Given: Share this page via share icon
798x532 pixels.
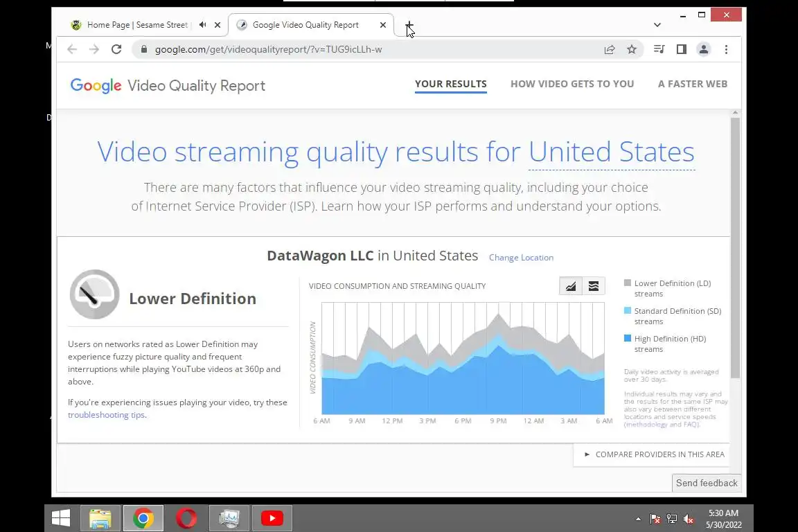Looking at the screenshot, I should (609, 49).
